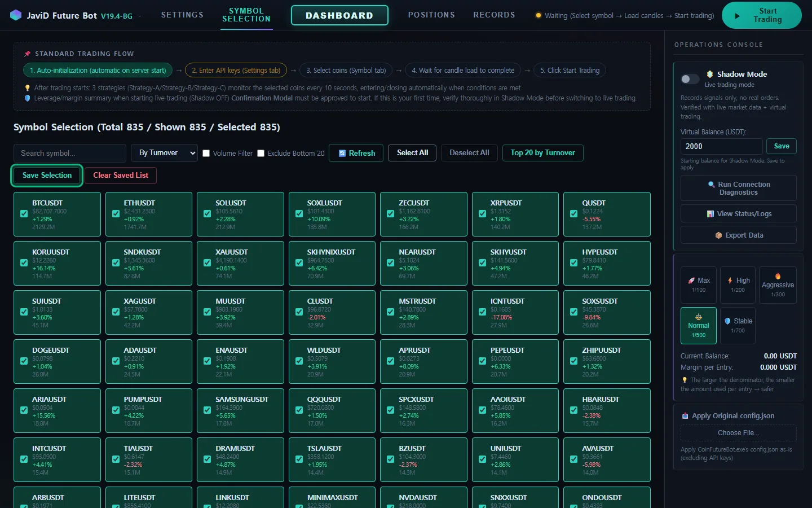Uncheck the BTCUSDT symbol checkbox
Screen dimensions: 812x508
[x=24, y=214]
